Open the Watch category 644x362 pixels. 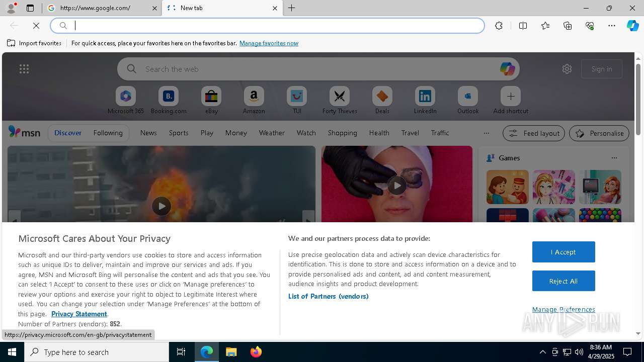[306, 133]
